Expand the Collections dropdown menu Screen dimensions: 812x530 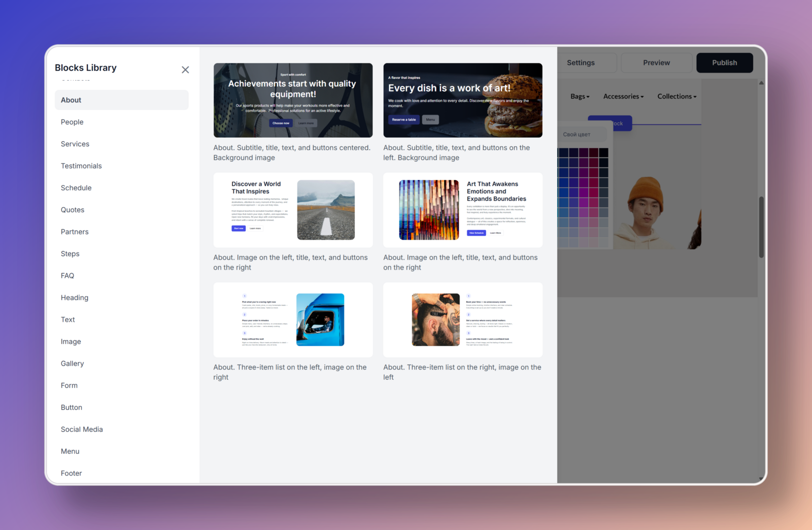pyautogui.click(x=676, y=96)
